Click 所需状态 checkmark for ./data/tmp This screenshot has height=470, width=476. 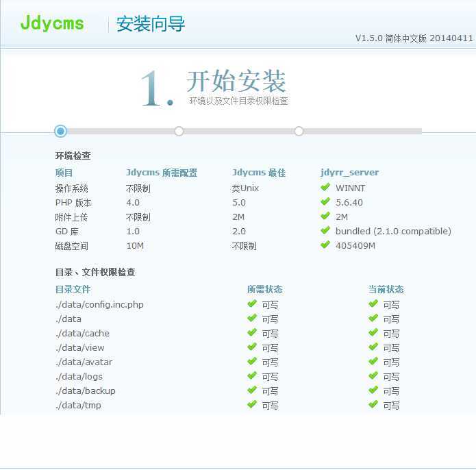pos(252,404)
